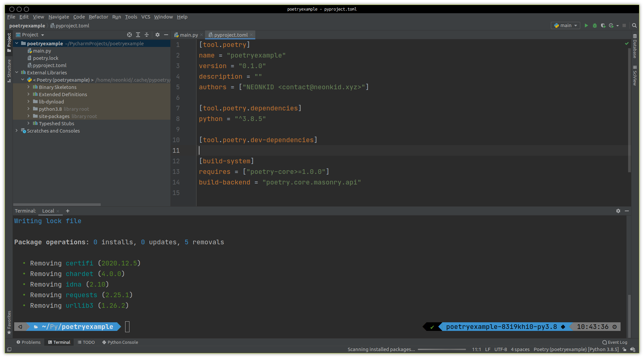This screenshot has height=358, width=644.
Task: Open Search Everywhere magnifier
Action: click(x=634, y=25)
